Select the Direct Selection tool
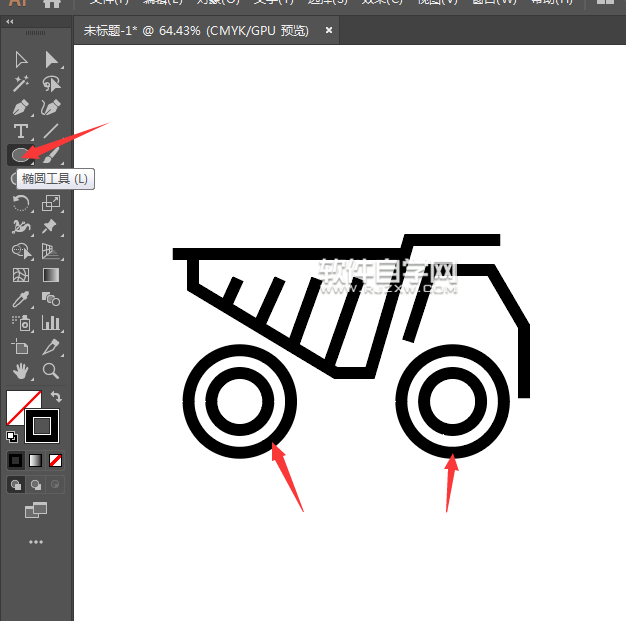 click(x=21, y=60)
